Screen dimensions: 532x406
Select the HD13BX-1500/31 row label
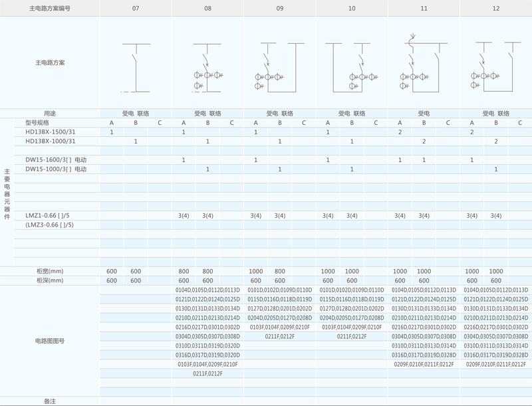51,132
